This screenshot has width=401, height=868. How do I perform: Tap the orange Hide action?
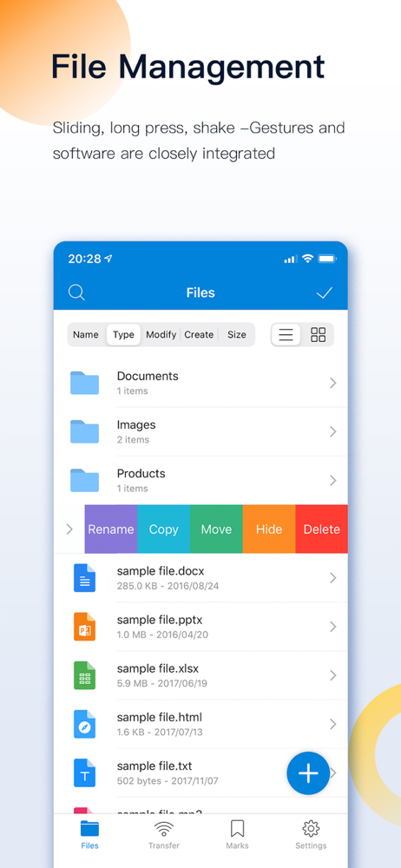pos(269,529)
